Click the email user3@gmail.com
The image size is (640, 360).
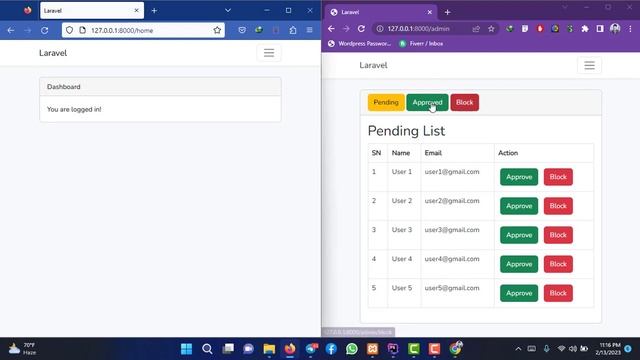click(452, 230)
